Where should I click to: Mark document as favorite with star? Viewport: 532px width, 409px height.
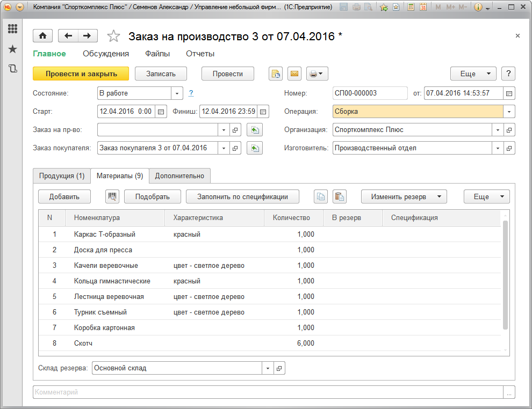pyautogui.click(x=113, y=36)
